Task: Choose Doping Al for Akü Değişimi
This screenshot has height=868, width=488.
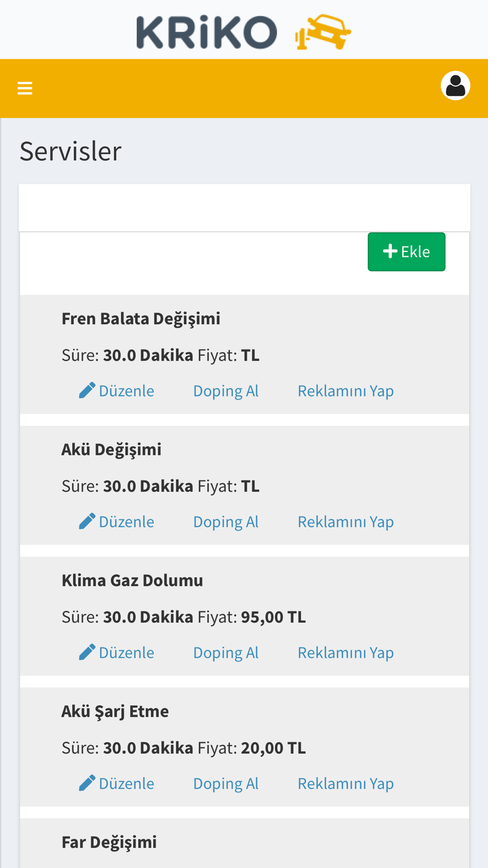Action: [x=226, y=522]
